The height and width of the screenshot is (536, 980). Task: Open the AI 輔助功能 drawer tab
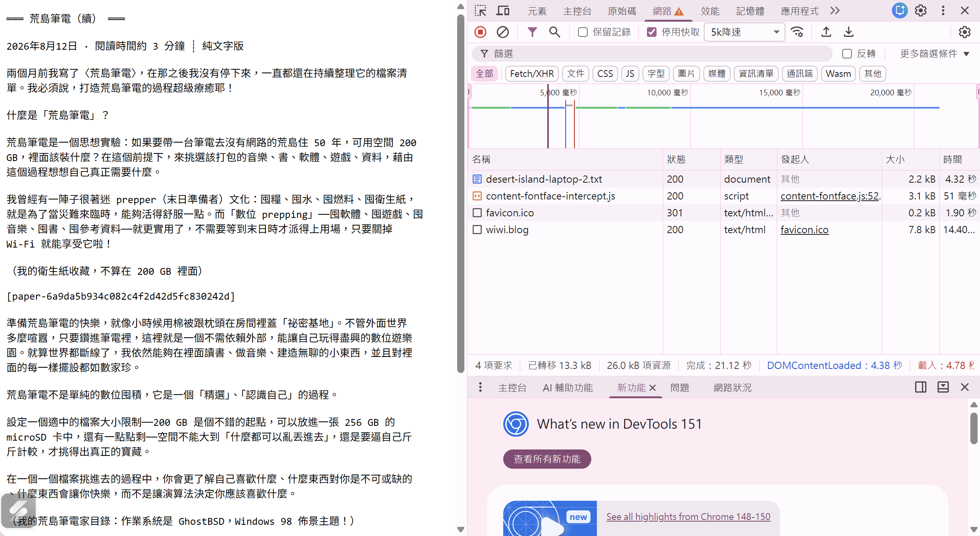(568, 388)
